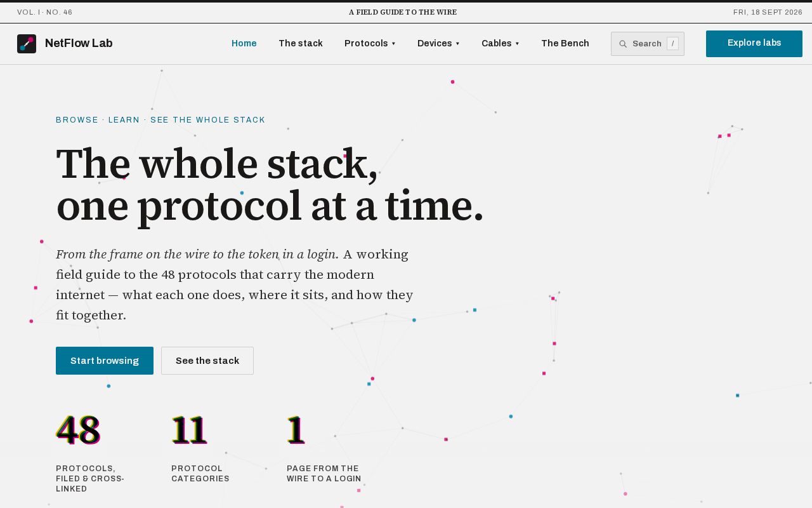The image size is (812, 508).
Task: Click 'BROWSE · LEARN · SEE THE WHOLE STACK' tagline
Action: (x=160, y=120)
